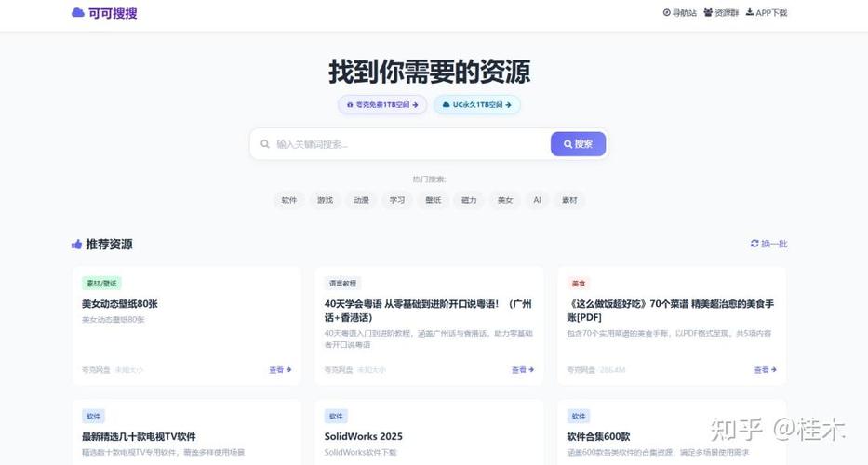Click the SolidWorks软件下载 description text
The height and width of the screenshot is (465, 868).
[360, 452]
